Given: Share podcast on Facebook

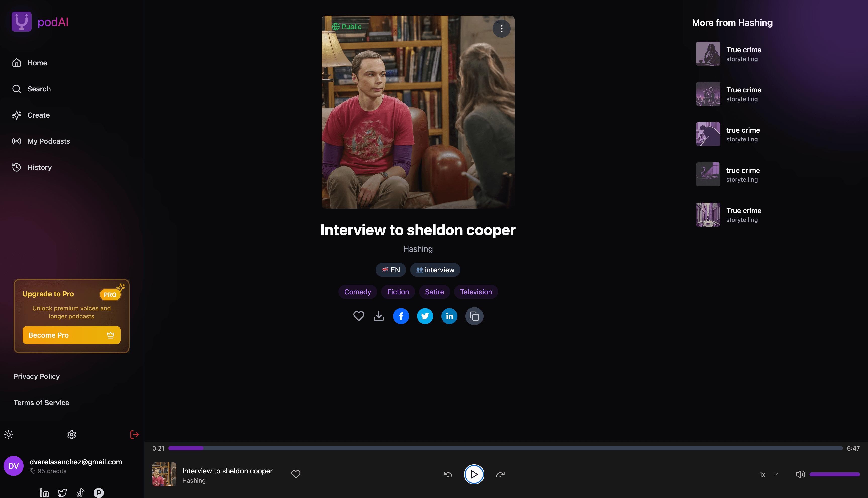Looking at the screenshot, I should 401,316.
